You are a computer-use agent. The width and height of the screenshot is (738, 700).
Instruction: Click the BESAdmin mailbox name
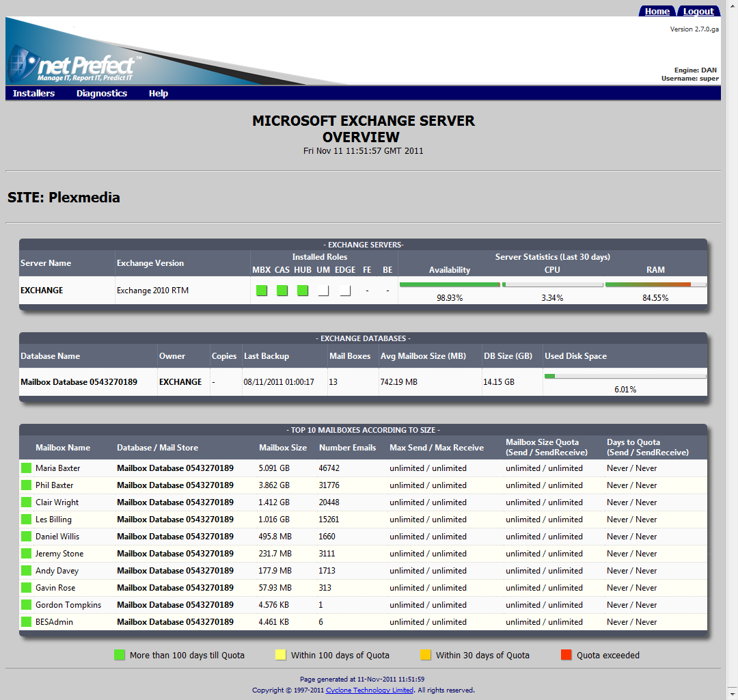click(54, 622)
